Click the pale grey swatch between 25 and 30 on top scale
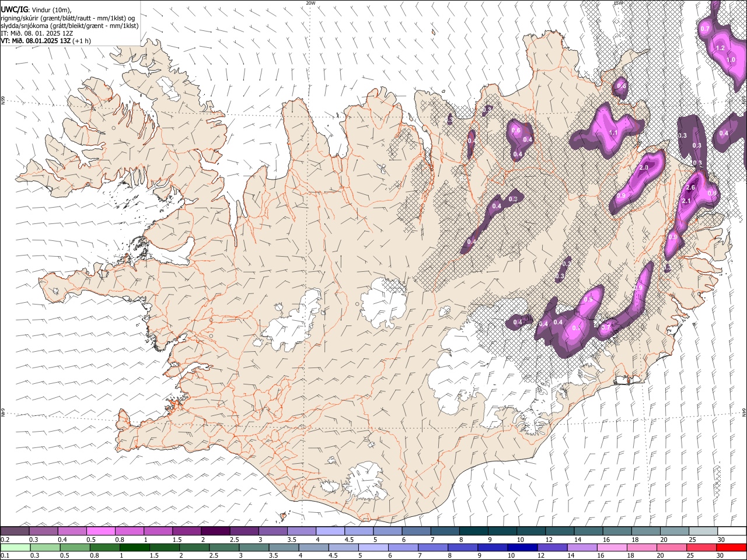 click(702, 531)
